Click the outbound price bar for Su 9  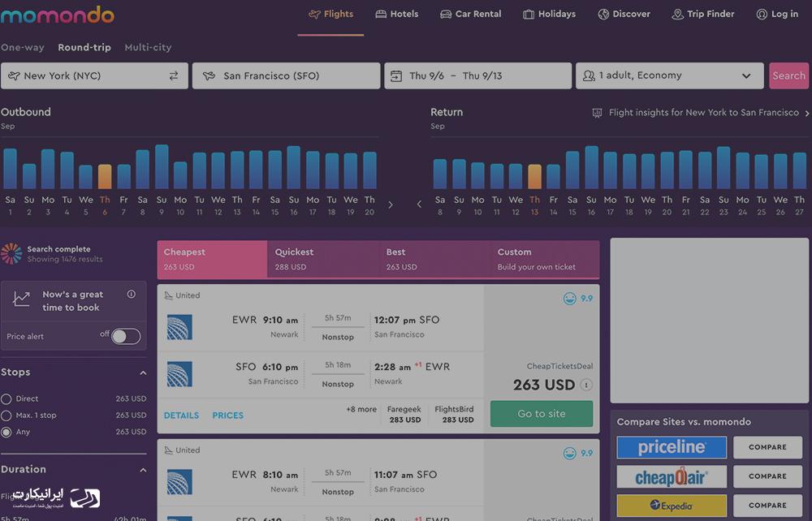[x=162, y=166]
